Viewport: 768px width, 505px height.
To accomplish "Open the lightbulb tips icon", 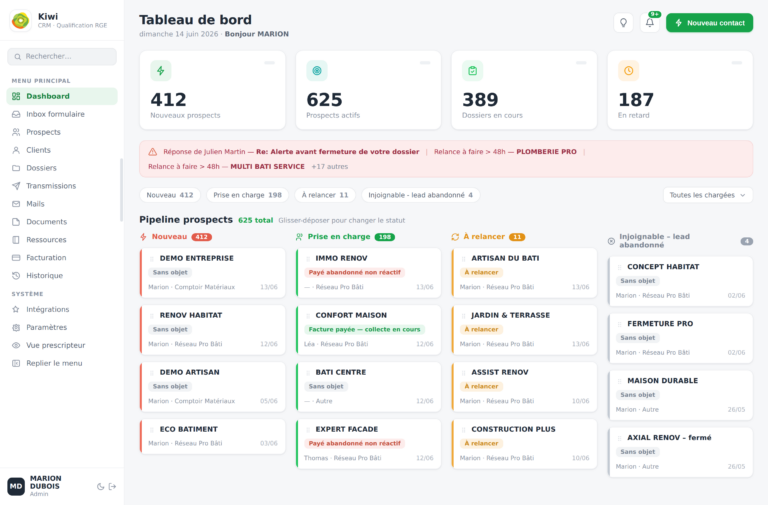I will tap(623, 23).
